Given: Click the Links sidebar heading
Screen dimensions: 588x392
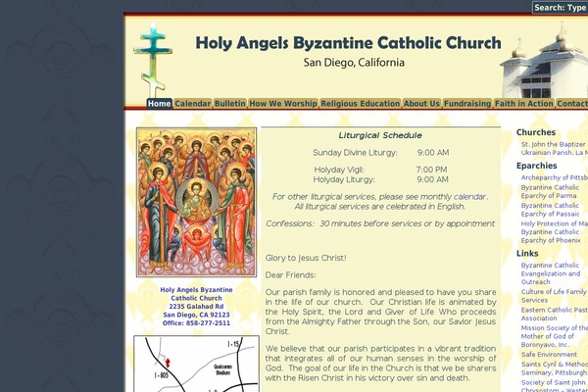Looking at the screenshot, I should point(527,254).
